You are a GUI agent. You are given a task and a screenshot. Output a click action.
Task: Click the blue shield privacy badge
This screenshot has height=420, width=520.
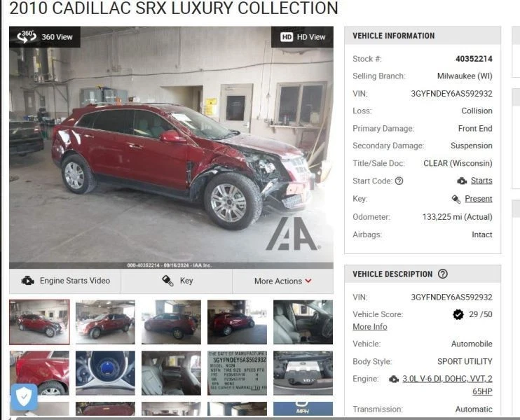(x=25, y=397)
